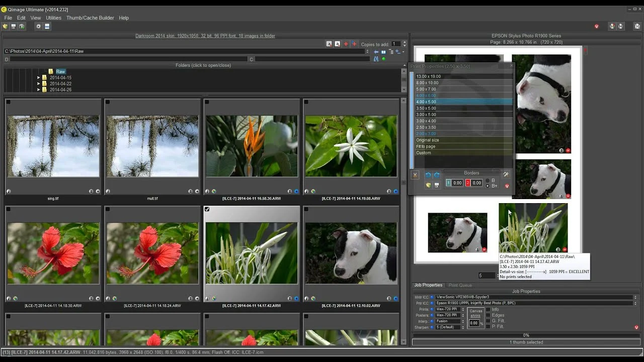Choose Original size option

[463, 140]
